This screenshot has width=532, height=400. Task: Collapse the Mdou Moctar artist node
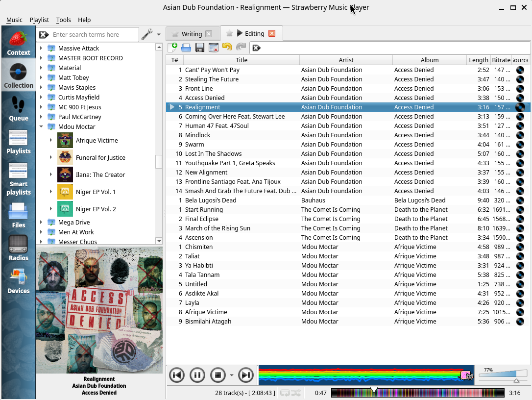click(41, 126)
